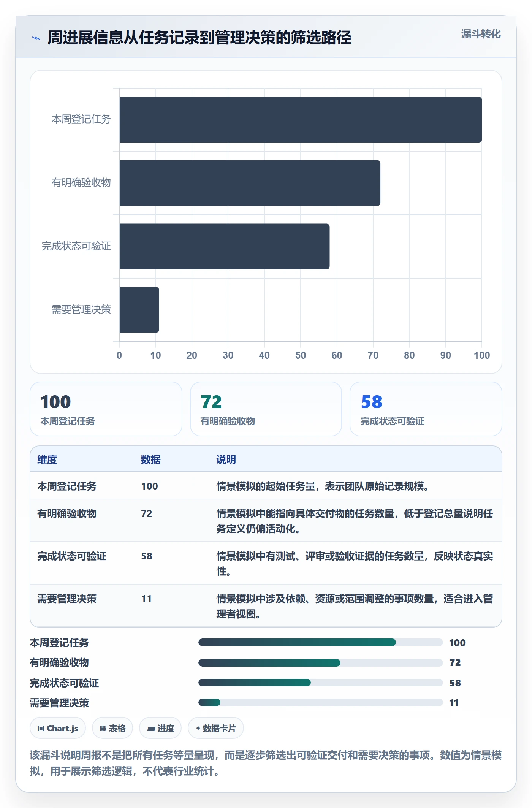Click the table value 11 cell
This screenshot has height=808, width=532.
click(147, 599)
